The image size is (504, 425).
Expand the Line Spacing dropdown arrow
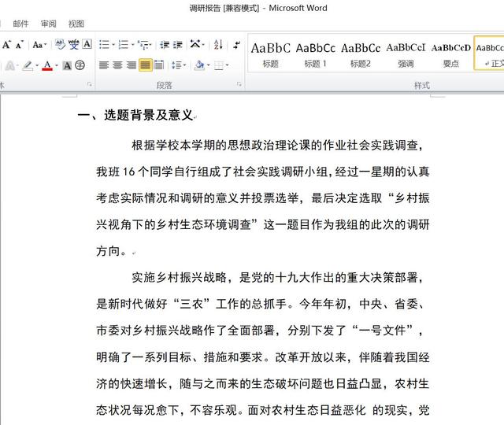pyautogui.click(x=184, y=65)
